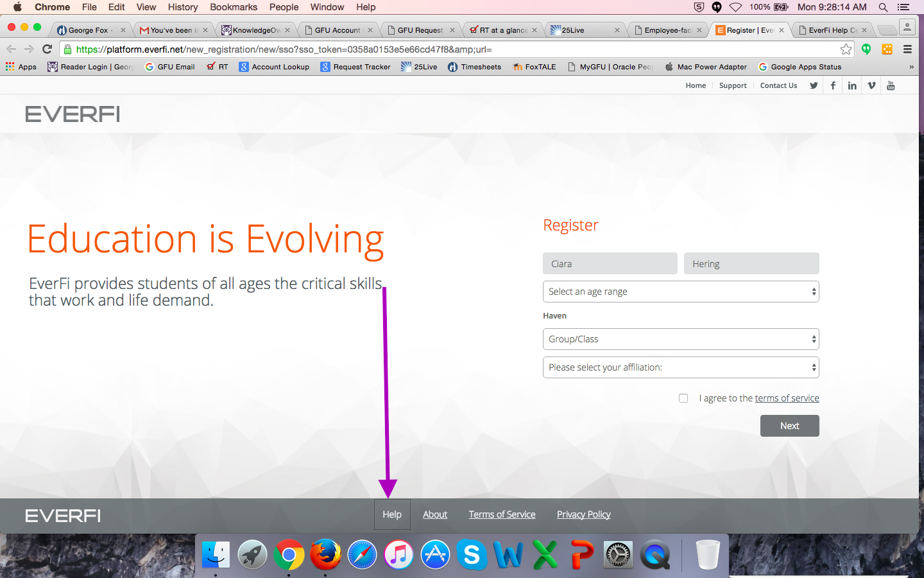
Task: Open the Apps shortcut in the bookmarks bar
Action: tap(21, 67)
